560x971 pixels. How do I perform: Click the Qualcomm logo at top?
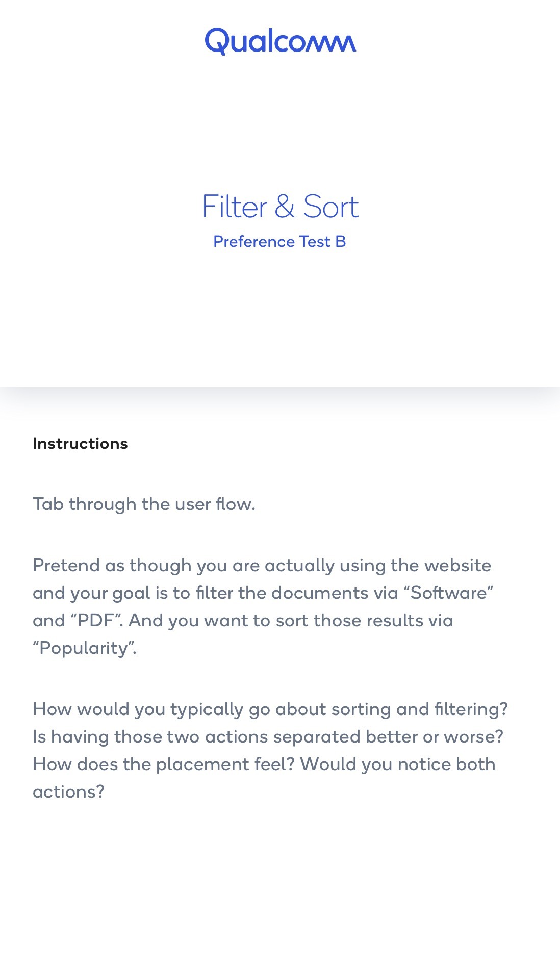click(x=280, y=41)
